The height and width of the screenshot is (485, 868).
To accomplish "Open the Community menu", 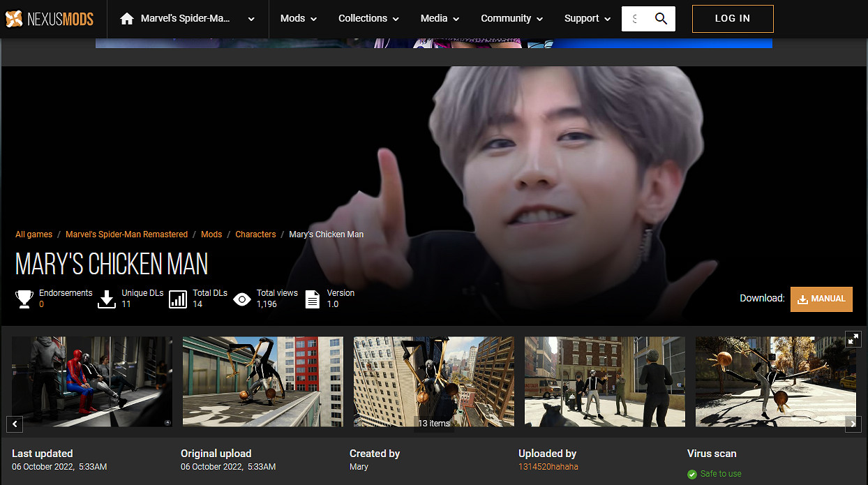I will (512, 19).
